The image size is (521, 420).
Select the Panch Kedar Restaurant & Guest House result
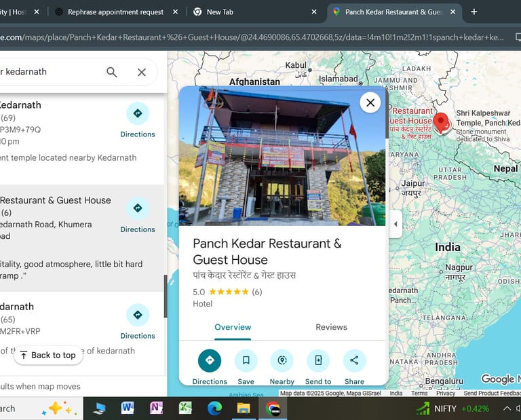81,238
